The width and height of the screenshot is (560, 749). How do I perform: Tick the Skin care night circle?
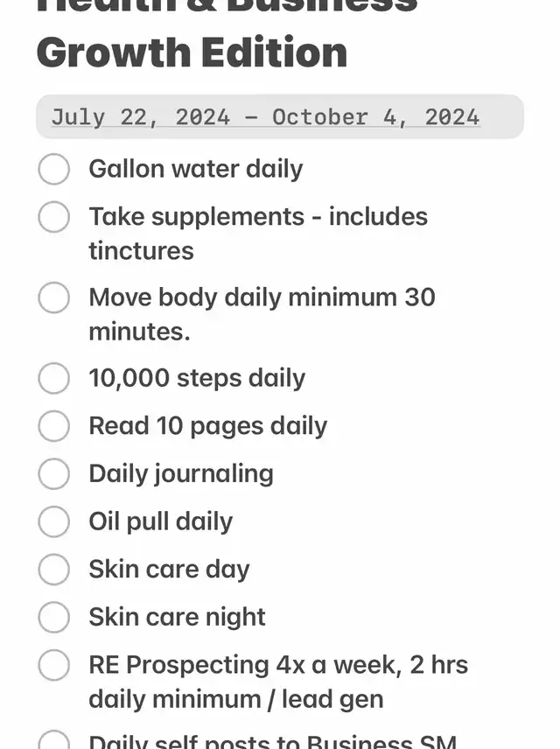53,617
